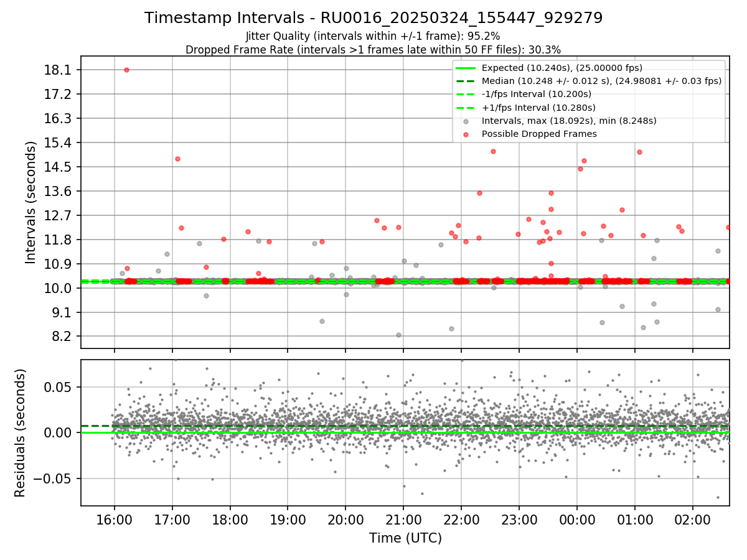
Task: Click the highest red data point at 18.1 seconds
Action: [x=126, y=70]
